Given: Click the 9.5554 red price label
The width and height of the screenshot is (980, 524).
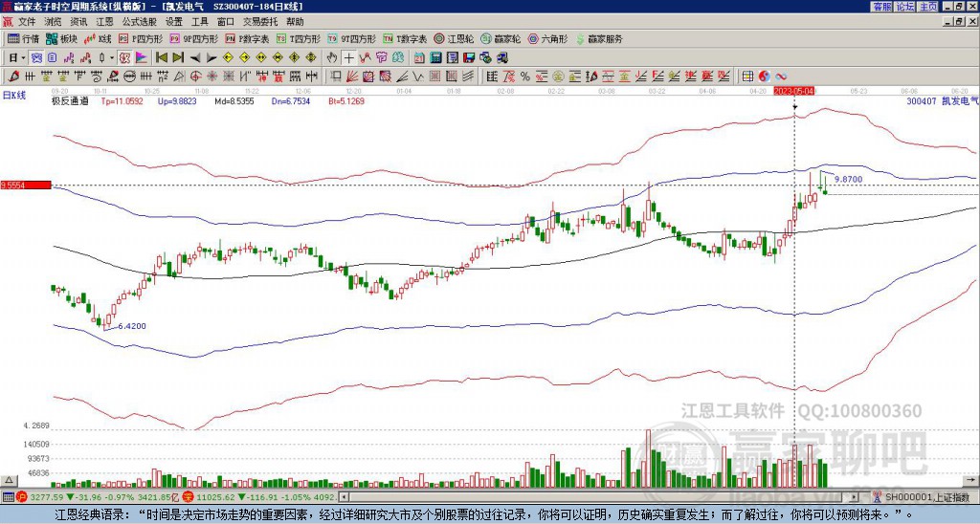Looking at the screenshot, I should (x=25, y=186).
